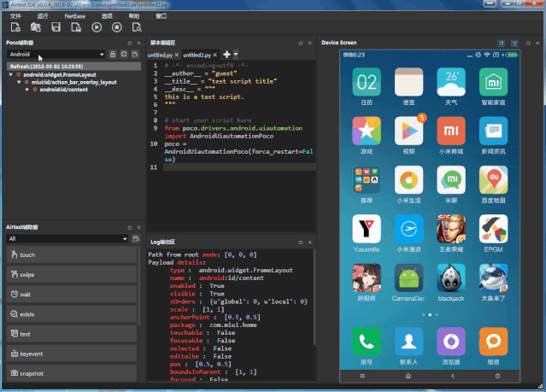Viewport: 546px width, 392px height.
Task: Float the Airtest assistant panel
Action: (x=130, y=228)
